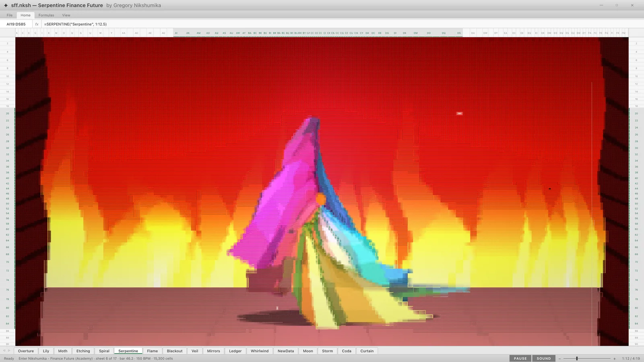Open the View ribbon tab
The height and width of the screenshot is (362, 644).
[x=66, y=15]
